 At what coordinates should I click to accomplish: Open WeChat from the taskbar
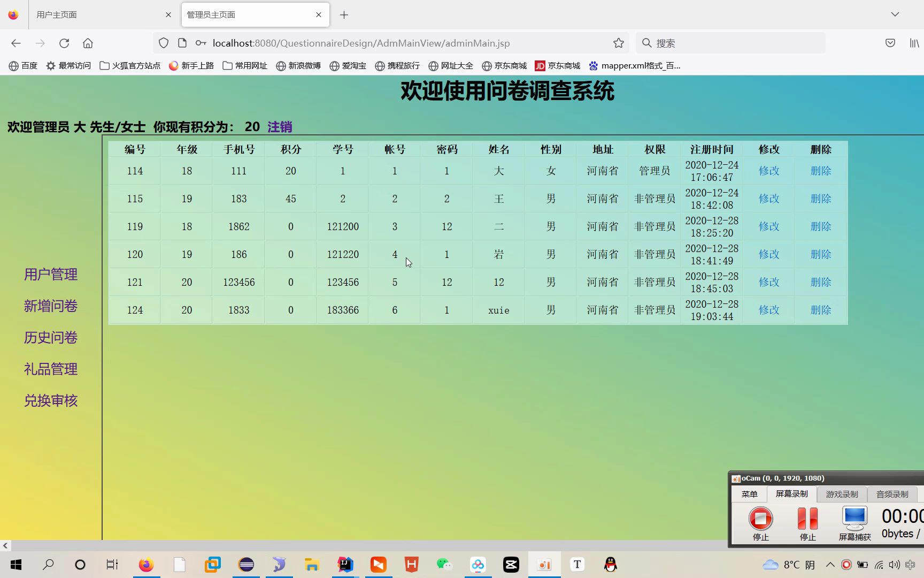tap(444, 564)
